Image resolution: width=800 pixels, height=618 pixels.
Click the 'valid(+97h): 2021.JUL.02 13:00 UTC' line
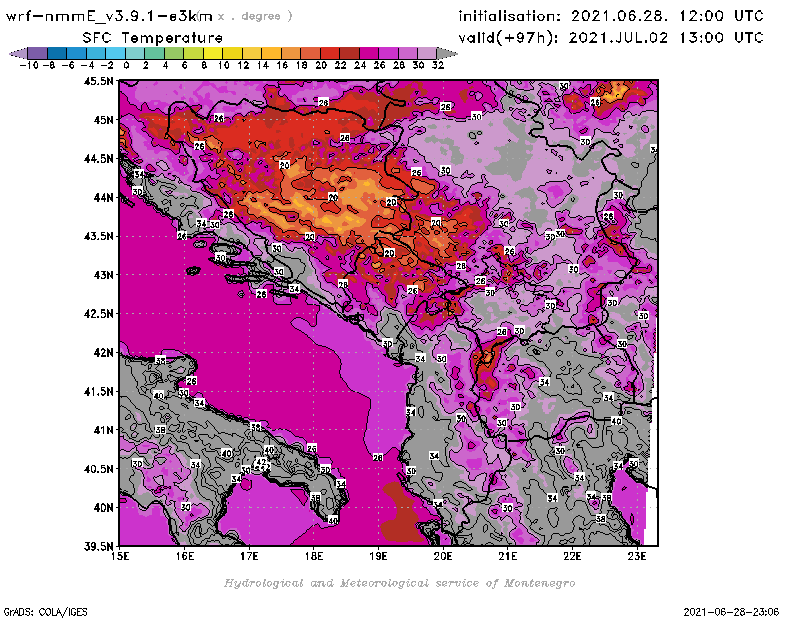point(611,38)
